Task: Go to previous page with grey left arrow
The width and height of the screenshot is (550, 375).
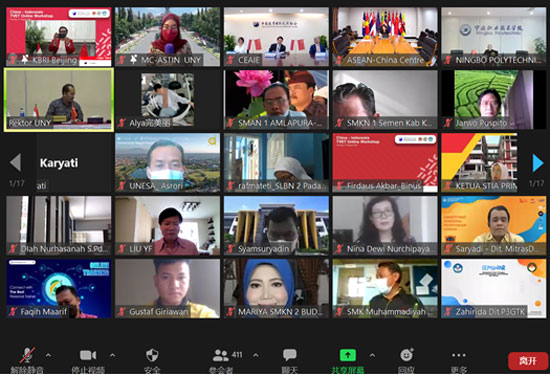Action: [15, 162]
